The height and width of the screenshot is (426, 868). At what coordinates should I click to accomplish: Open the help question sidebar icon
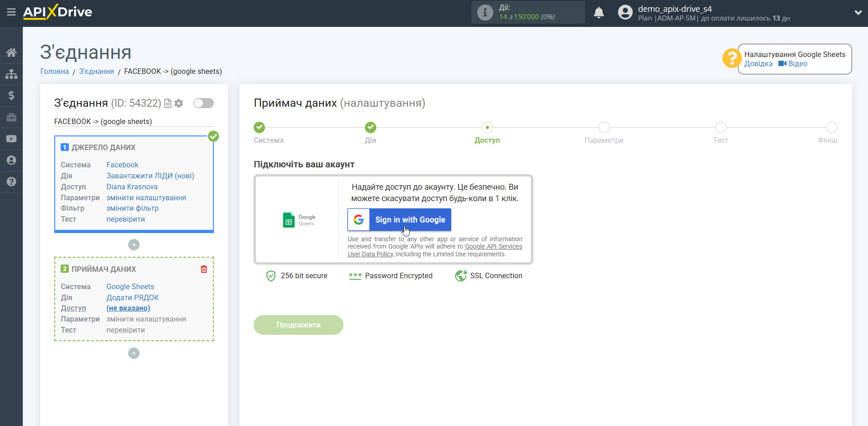[11, 182]
